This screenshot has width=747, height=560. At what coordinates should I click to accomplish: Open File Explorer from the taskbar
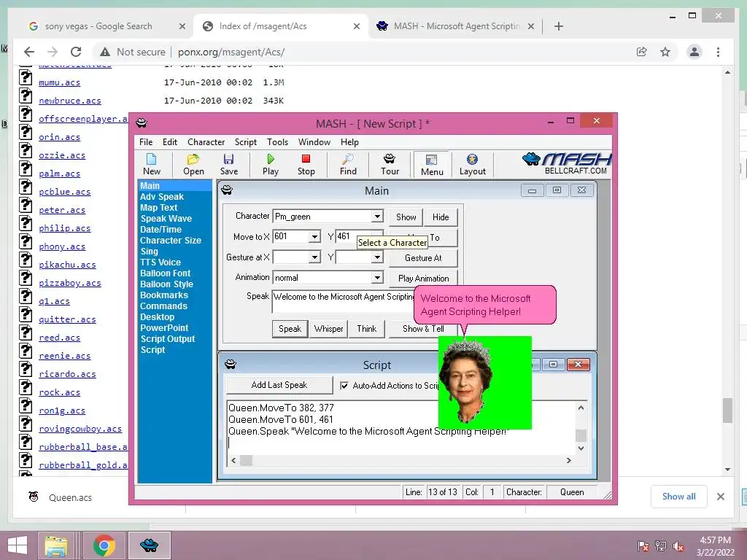56,545
